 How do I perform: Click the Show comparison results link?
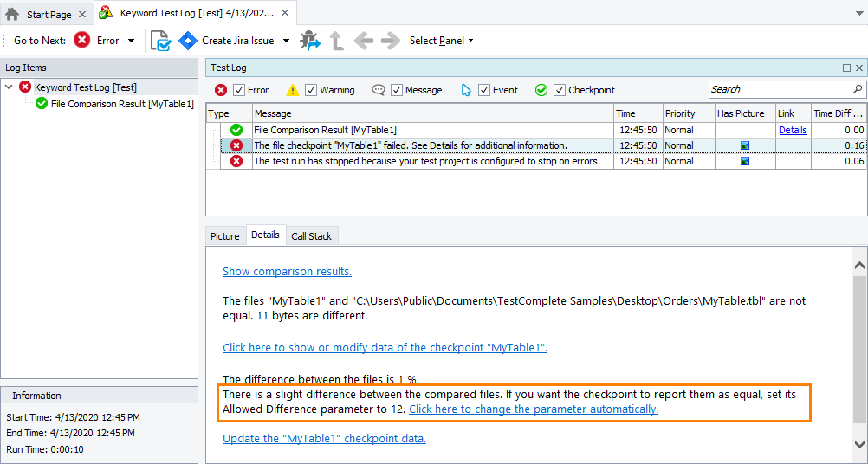[x=287, y=272]
